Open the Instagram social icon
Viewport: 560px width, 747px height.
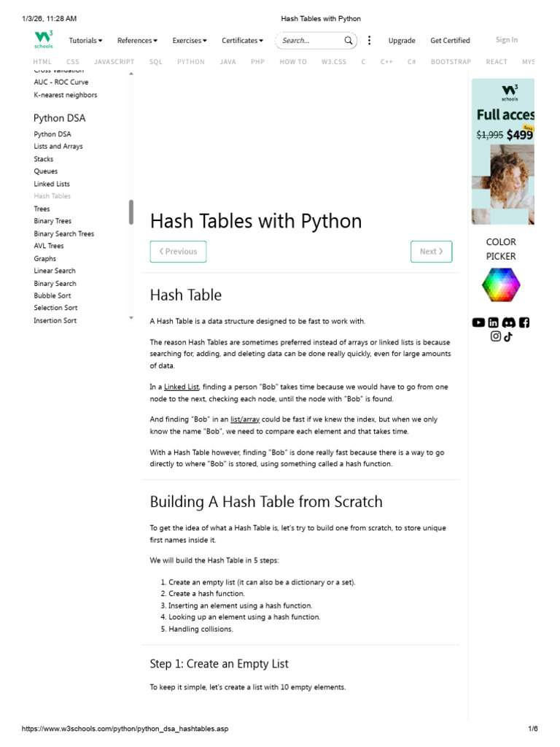coord(496,336)
